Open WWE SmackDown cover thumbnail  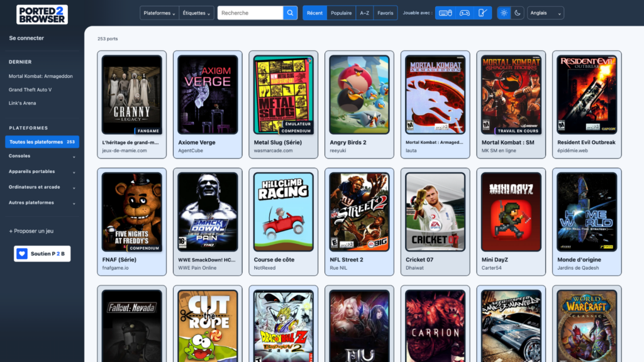[208, 212]
